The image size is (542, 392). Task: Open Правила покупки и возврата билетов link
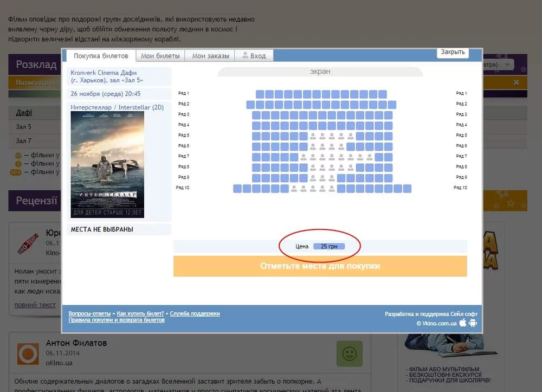pyautogui.click(x=117, y=320)
